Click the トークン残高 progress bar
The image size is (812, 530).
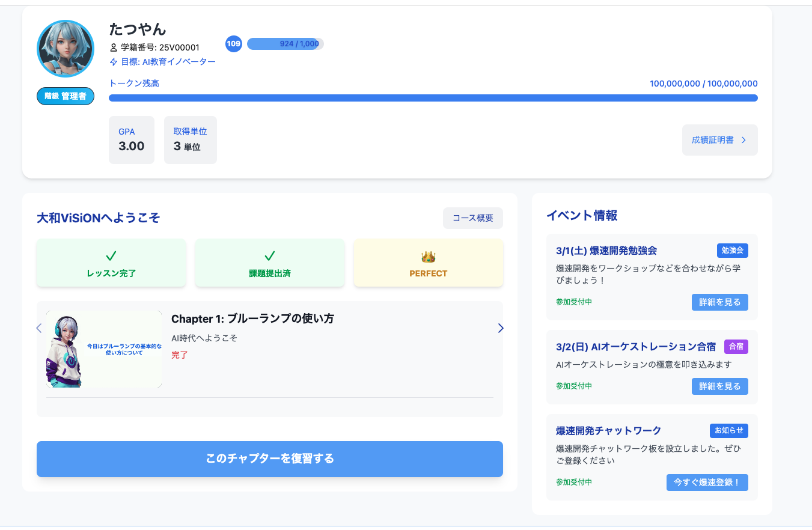433,98
